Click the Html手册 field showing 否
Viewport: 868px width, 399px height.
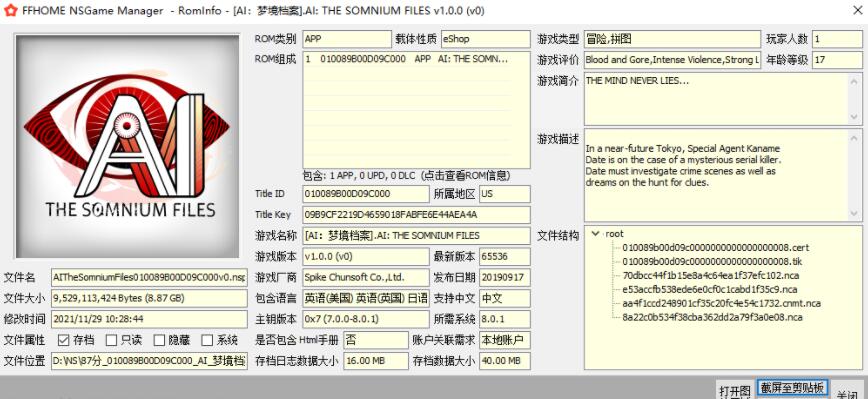click(x=376, y=340)
